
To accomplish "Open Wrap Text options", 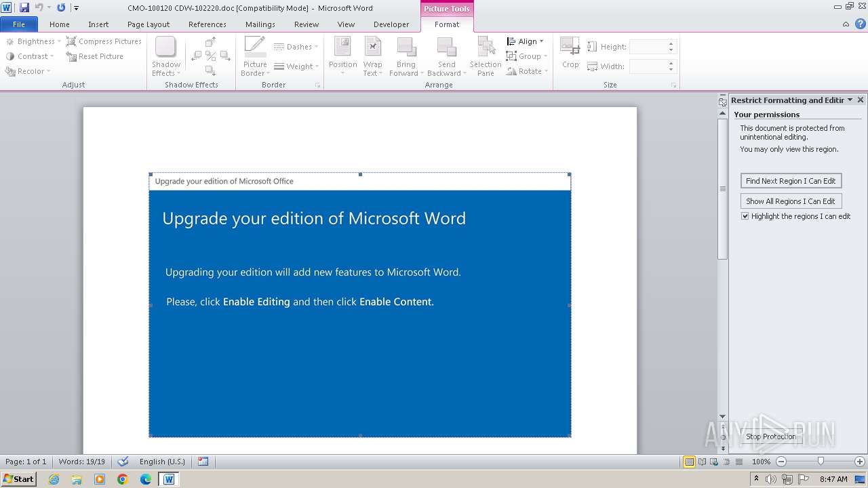I will (372, 56).
